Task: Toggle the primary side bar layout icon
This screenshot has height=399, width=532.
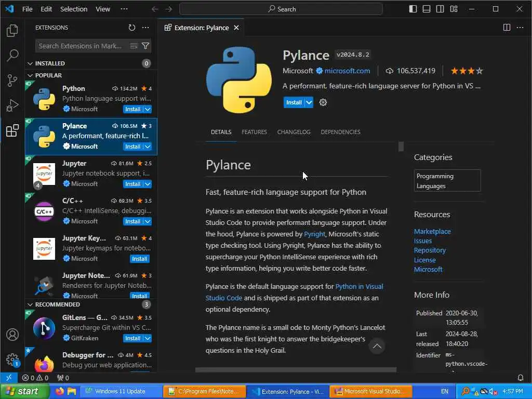Action: [413, 9]
